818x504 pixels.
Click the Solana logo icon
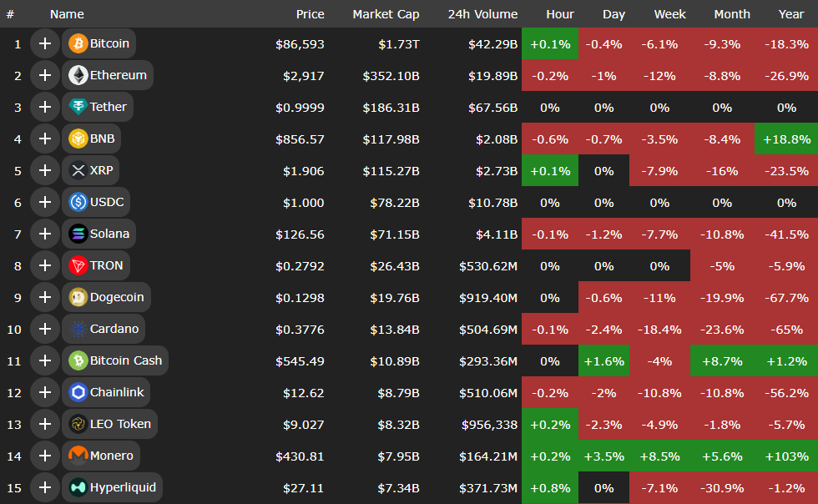[x=78, y=234]
